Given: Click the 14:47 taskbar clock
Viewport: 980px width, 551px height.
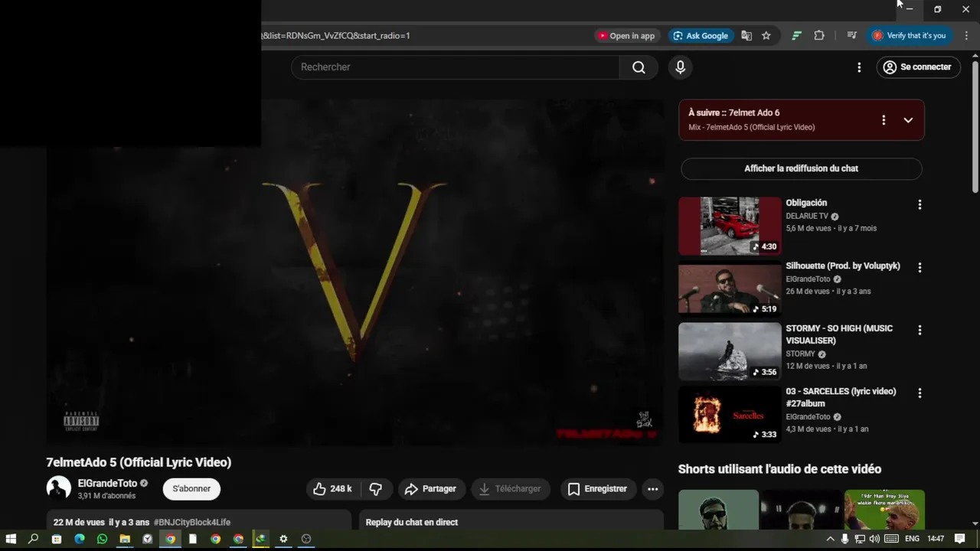Looking at the screenshot, I should [936, 539].
